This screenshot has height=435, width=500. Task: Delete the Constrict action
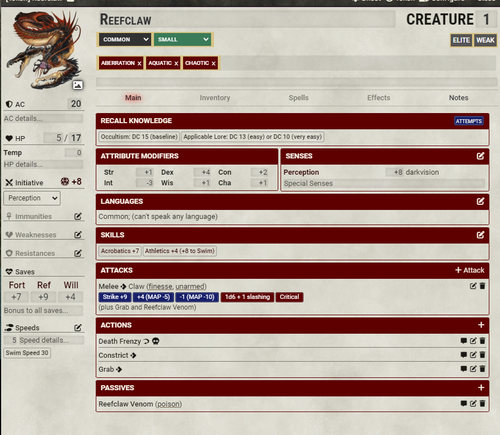(x=482, y=355)
